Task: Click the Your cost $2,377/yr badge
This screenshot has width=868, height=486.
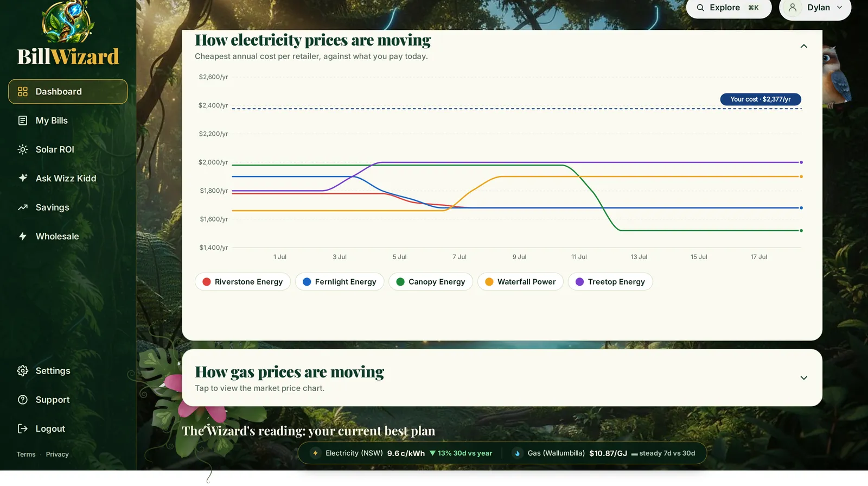Action: [761, 99]
